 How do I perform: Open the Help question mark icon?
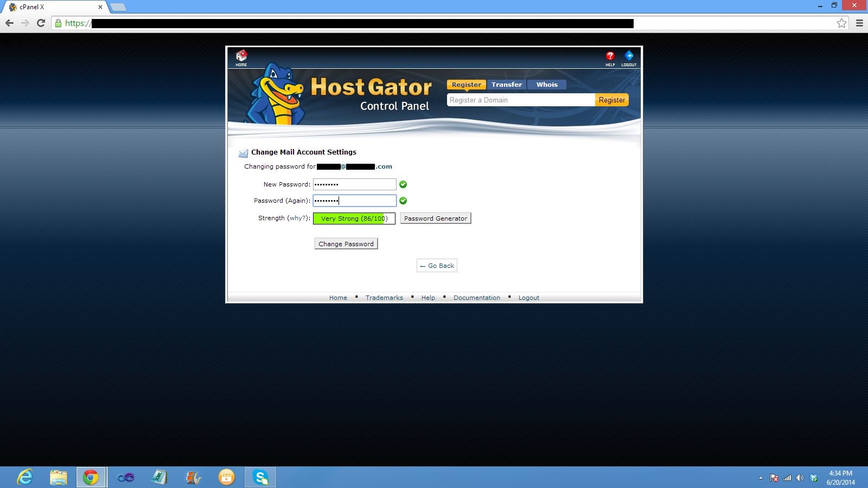[x=610, y=58]
